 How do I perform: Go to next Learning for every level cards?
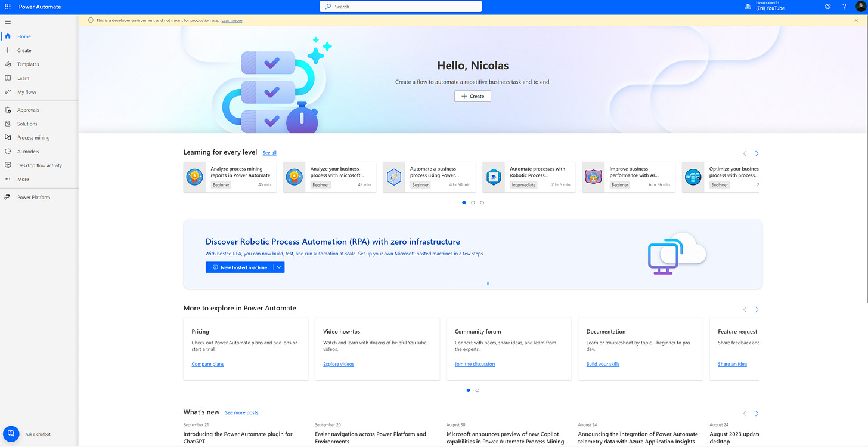tap(757, 153)
